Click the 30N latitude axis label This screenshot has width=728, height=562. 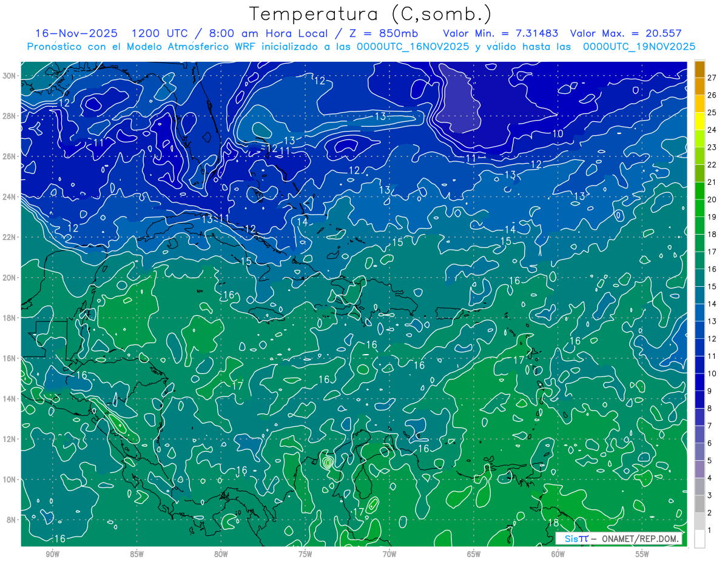[x=9, y=76]
